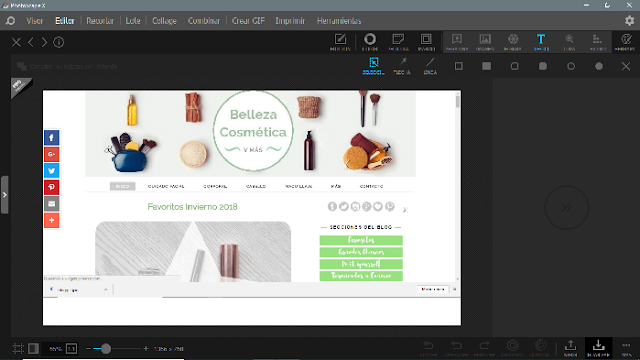This screenshot has height=360, width=640.
Task: Insert an image using picture icon
Action: point(485,42)
